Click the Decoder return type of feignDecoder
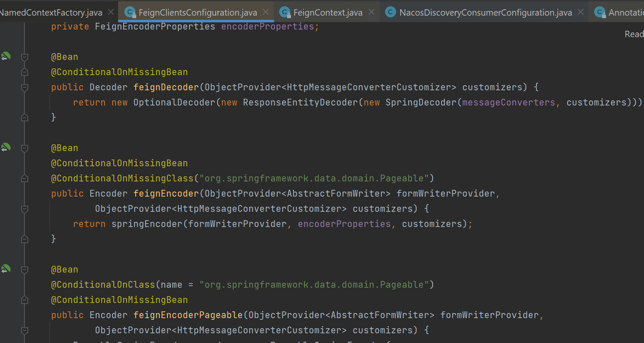 [108, 87]
